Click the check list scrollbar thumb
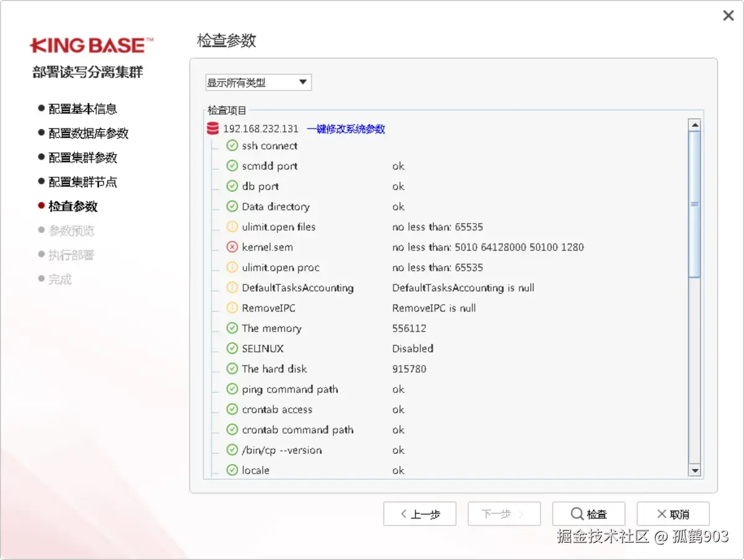This screenshot has width=744, height=560. pos(695,204)
